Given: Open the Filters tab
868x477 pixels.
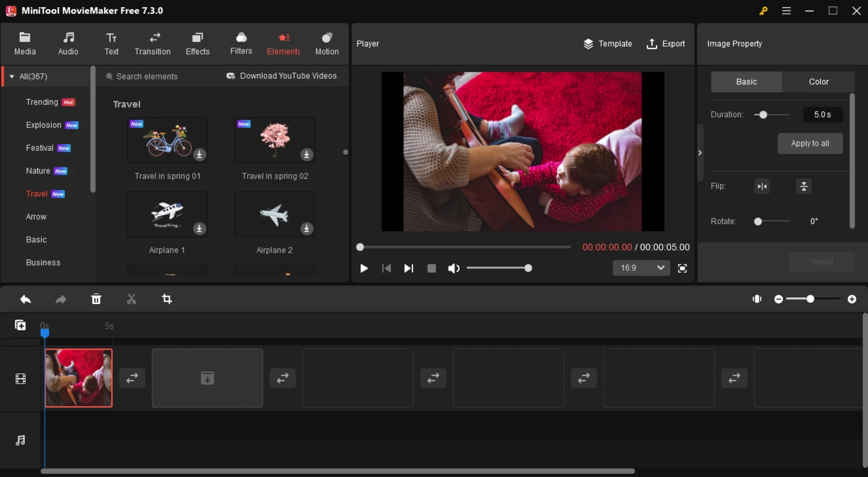Looking at the screenshot, I should pyautogui.click(x=241, y=44).
